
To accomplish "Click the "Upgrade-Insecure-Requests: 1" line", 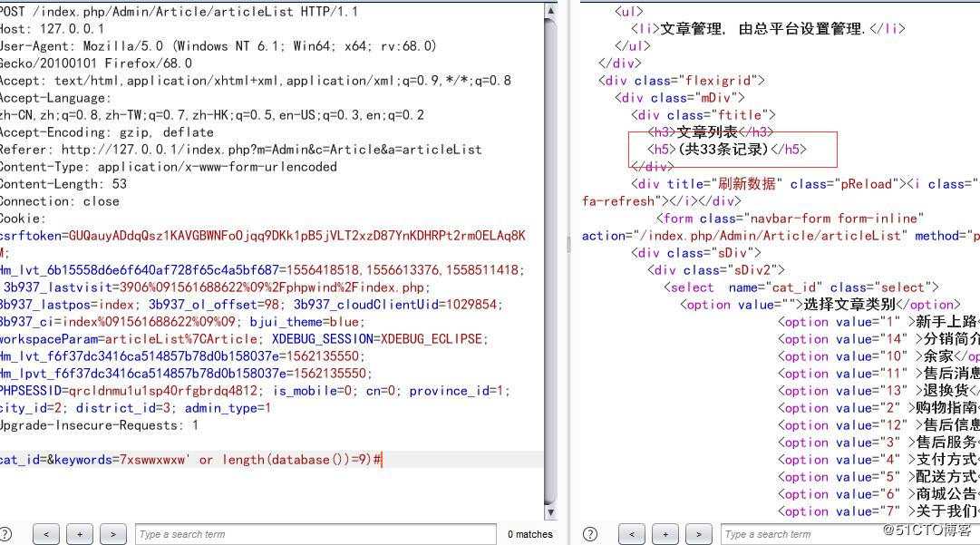I will click(x=100, y=425).
